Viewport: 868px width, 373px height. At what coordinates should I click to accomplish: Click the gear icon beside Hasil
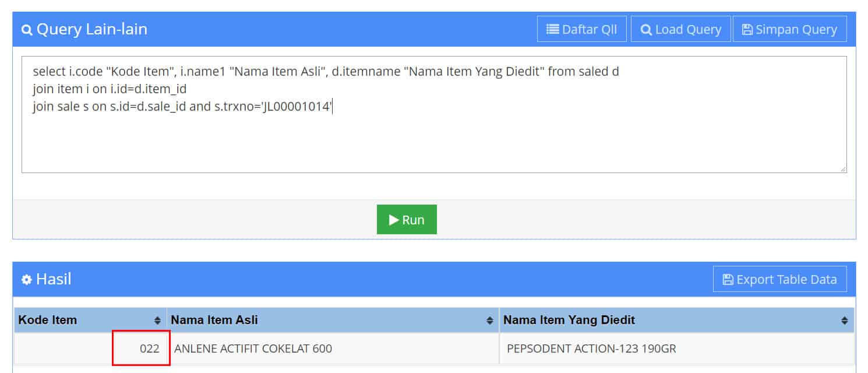pos(26,280)
